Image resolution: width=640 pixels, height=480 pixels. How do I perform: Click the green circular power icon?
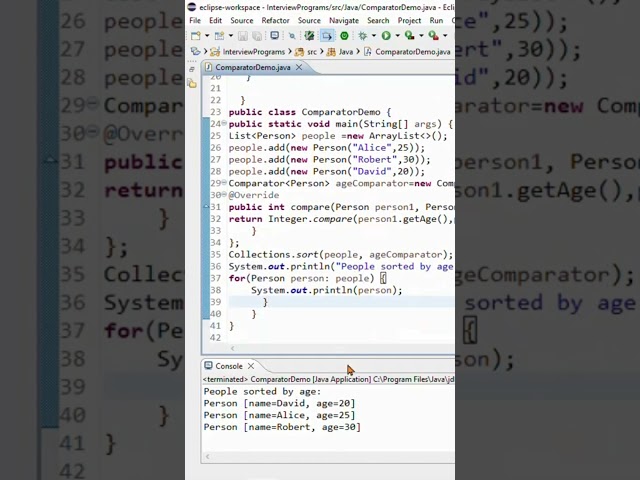344,36
